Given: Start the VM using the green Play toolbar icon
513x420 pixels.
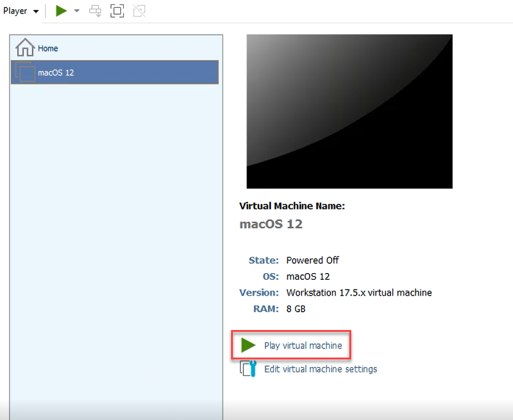Looking at the screenshot, I should coord(60,10).
